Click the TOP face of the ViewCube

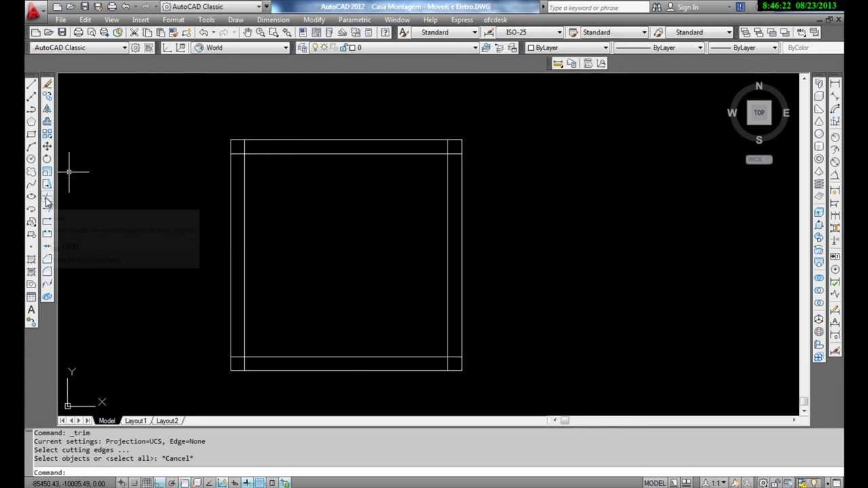click(x=759, y=113)
